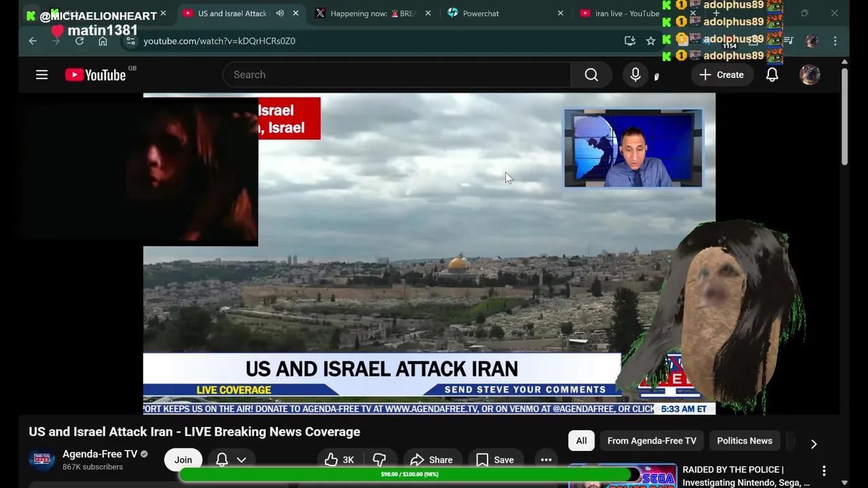Click the Create button
The width and height of the screenshot is (868, 488).
pos(722,75)
